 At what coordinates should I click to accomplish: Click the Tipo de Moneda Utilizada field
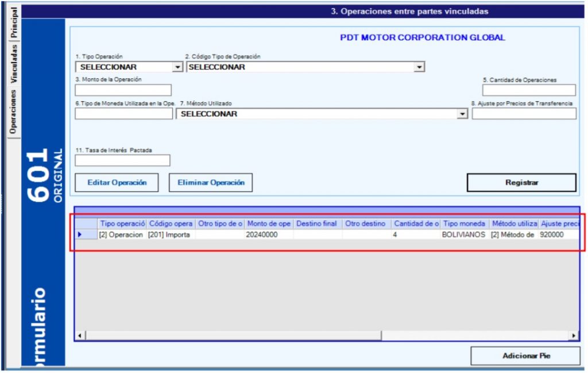[123, 114]
